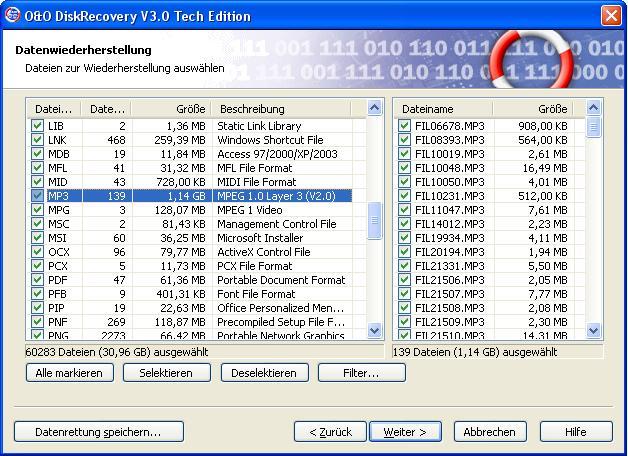Open Hilfe help button
The height and width of the screenshot is (456, 628).
(x=576, y=432)
